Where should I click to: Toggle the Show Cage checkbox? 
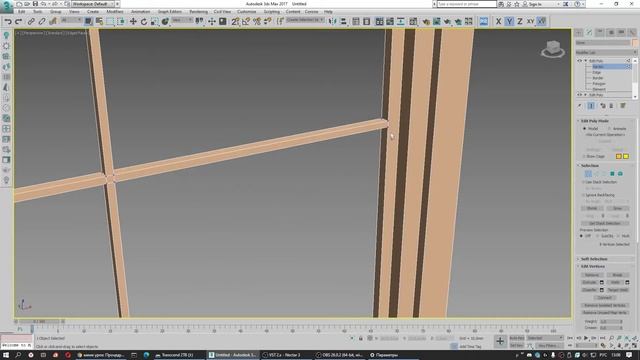pyautogui.click(x=584, y=157)
